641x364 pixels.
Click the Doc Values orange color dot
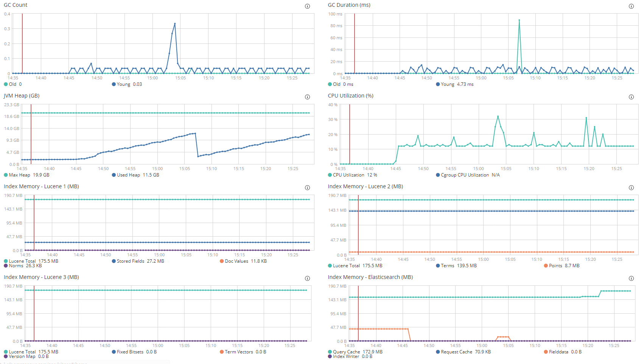pyautogui.click(x=222, y=261)
